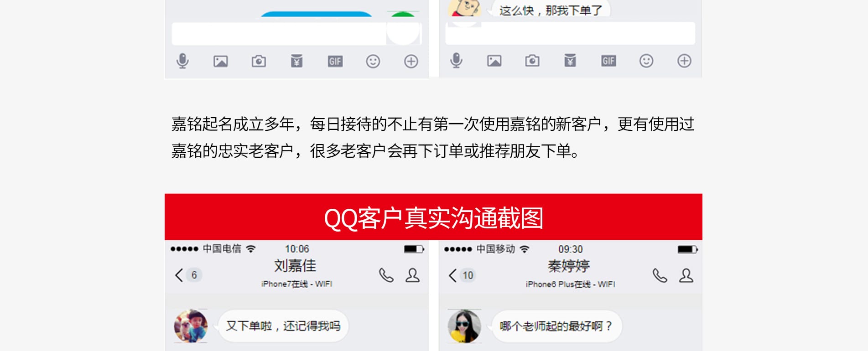Tap plus icon in left chat toolbar
The height and width of the screenshot is (351, 868).
point(411,61)
